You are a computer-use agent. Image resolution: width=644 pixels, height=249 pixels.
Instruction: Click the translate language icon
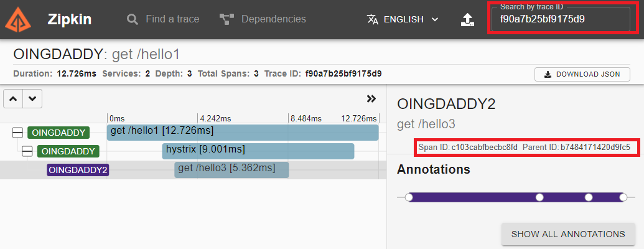point(373,19)
